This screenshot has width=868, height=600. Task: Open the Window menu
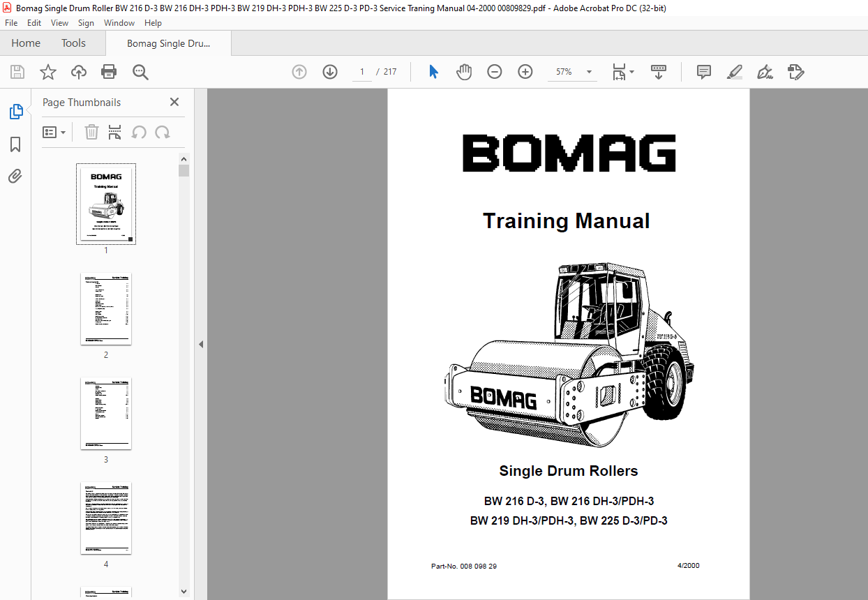[119, 23]
